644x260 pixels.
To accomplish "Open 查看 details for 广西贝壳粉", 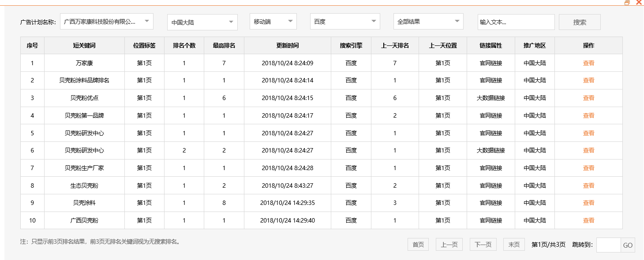I will point(588,220).
